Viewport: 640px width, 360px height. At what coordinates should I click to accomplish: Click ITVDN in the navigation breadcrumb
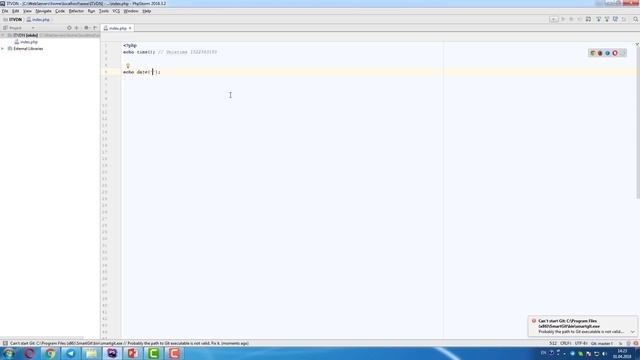[13, 19]
